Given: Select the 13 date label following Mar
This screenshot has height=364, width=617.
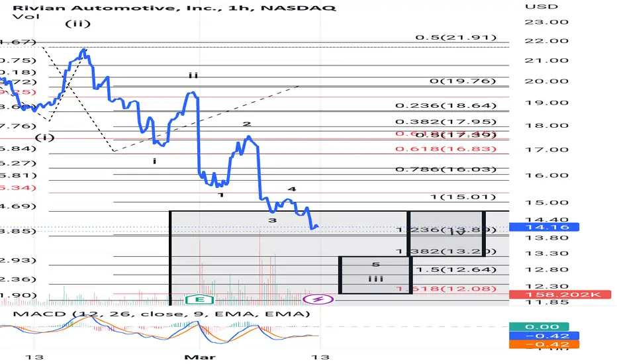Looking at the screenshot, I should [320, 357].
